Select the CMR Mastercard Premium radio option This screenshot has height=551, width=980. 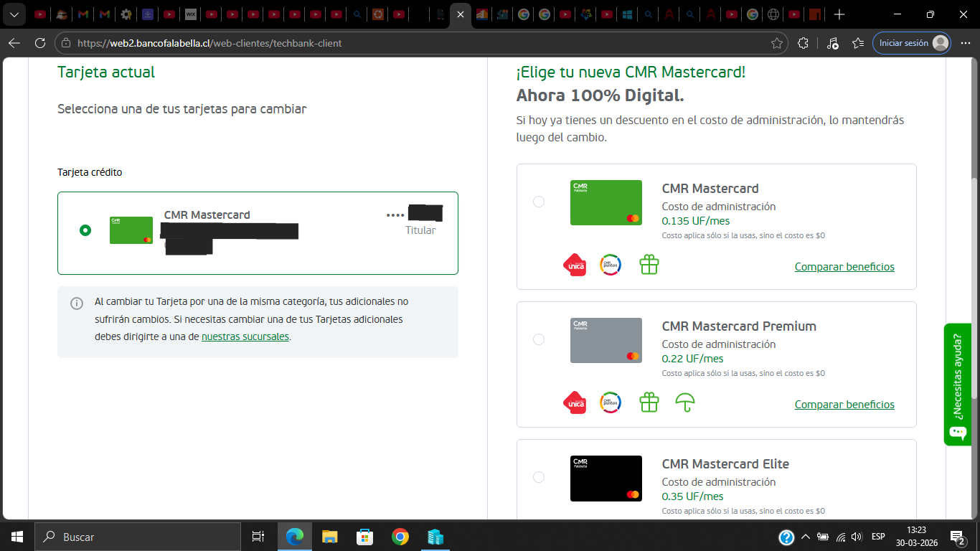(539, 339)
